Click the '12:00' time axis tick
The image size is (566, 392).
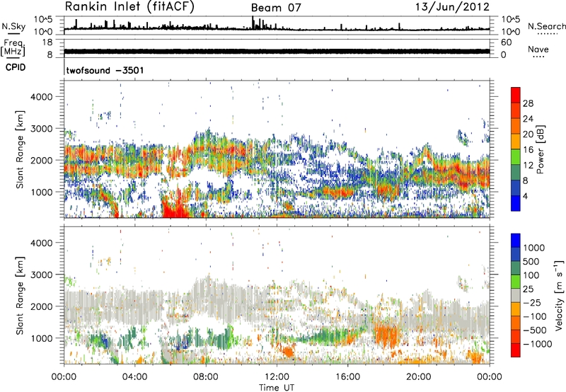click(277, 377)
